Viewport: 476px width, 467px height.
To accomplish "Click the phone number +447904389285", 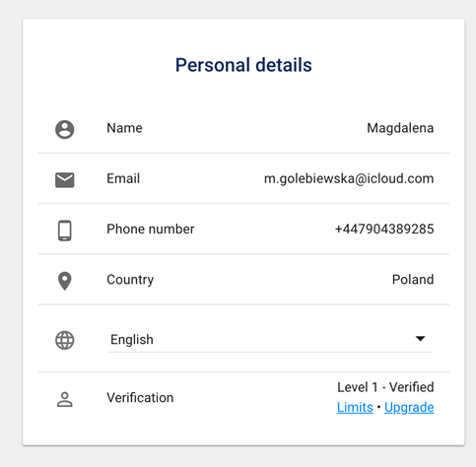I will tap(384, 229).
